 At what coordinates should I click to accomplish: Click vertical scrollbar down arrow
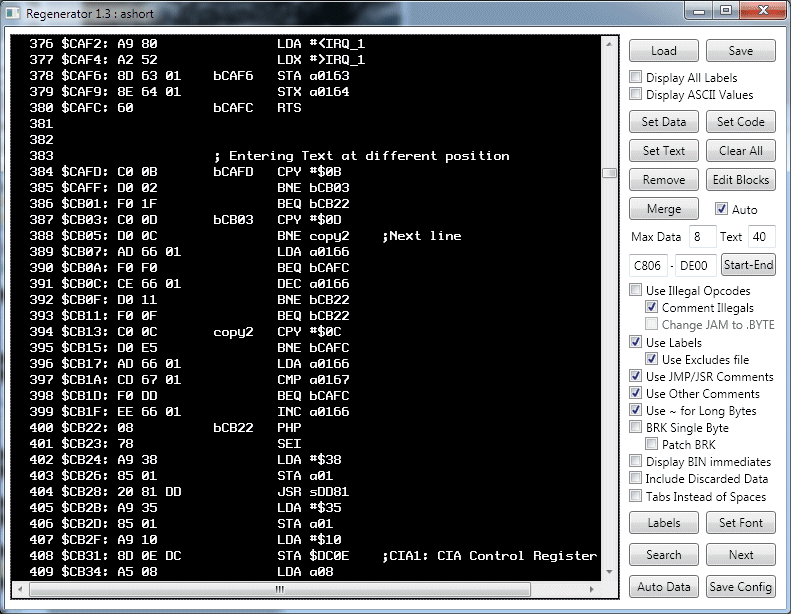[609, 572]
